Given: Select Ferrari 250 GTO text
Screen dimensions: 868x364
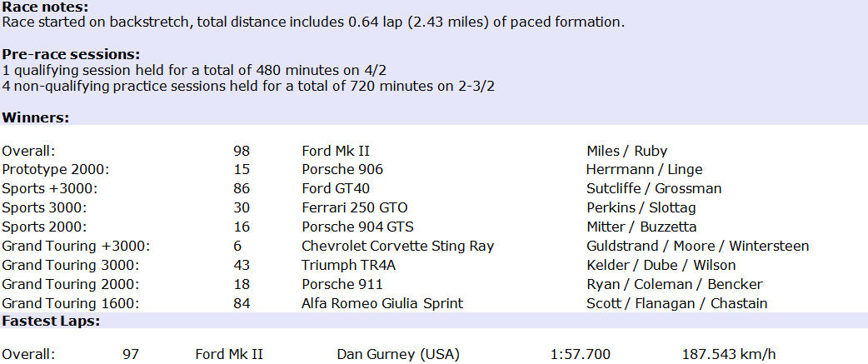Looking at the screenshot, I should point(354,208).
